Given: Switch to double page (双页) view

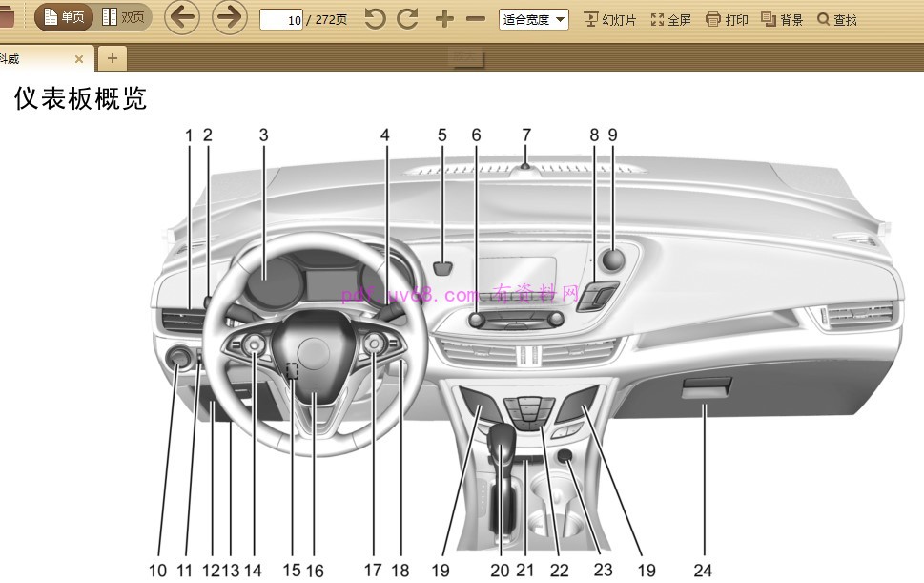Looking at the screenshot, I should click(x=123, y=17).
